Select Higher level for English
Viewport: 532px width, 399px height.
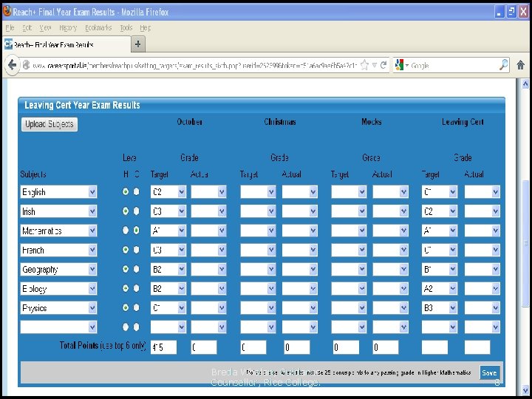point(126,191)
